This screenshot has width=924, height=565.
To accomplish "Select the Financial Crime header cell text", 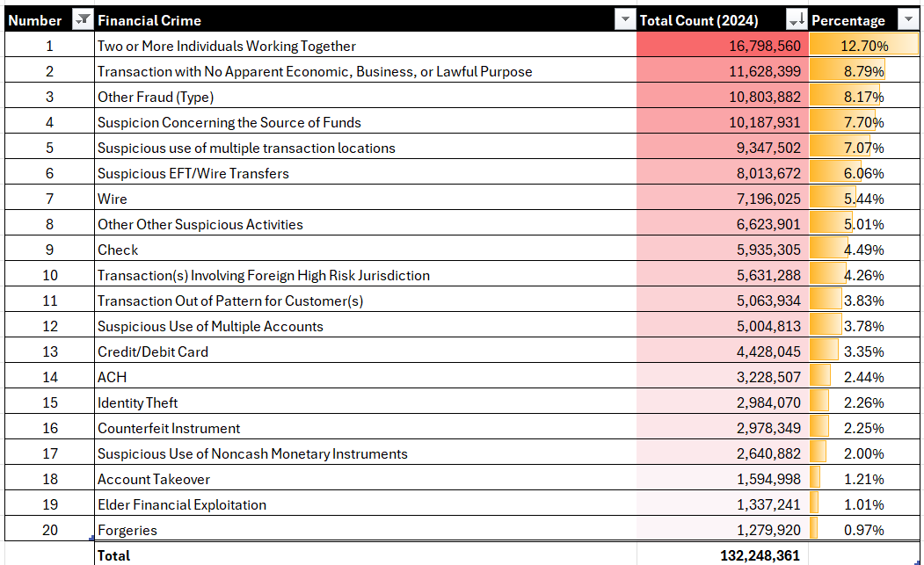I will (149, 20).
